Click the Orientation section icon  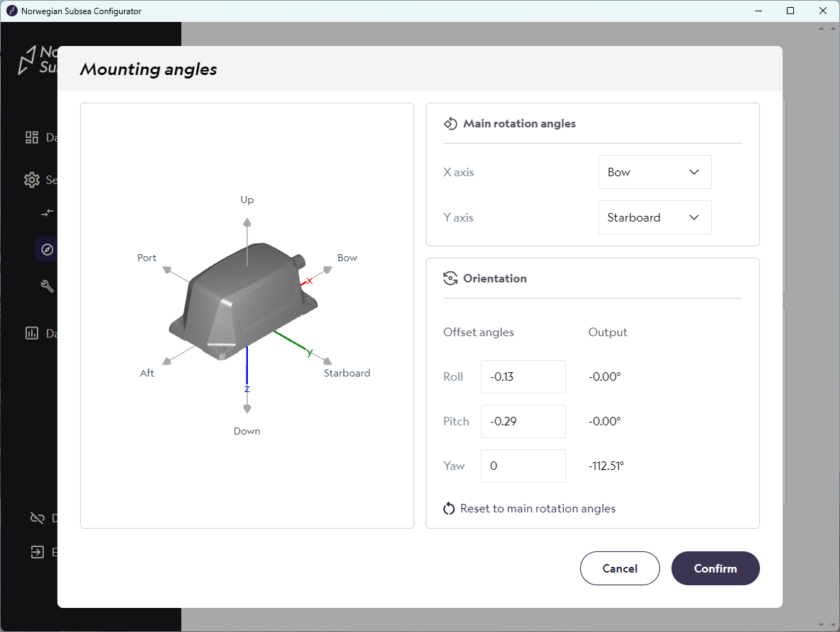450,278
